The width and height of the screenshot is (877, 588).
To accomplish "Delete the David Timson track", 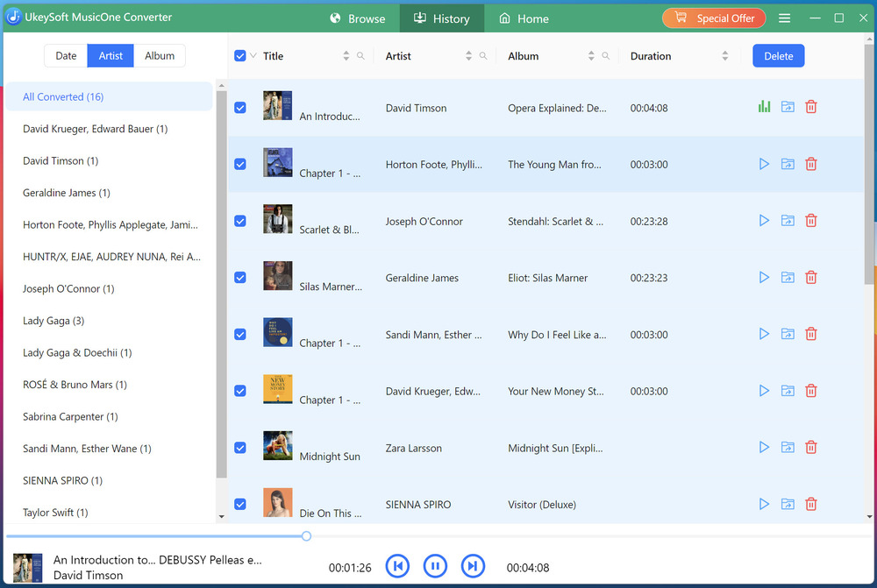I will click(x=811, y=107).
